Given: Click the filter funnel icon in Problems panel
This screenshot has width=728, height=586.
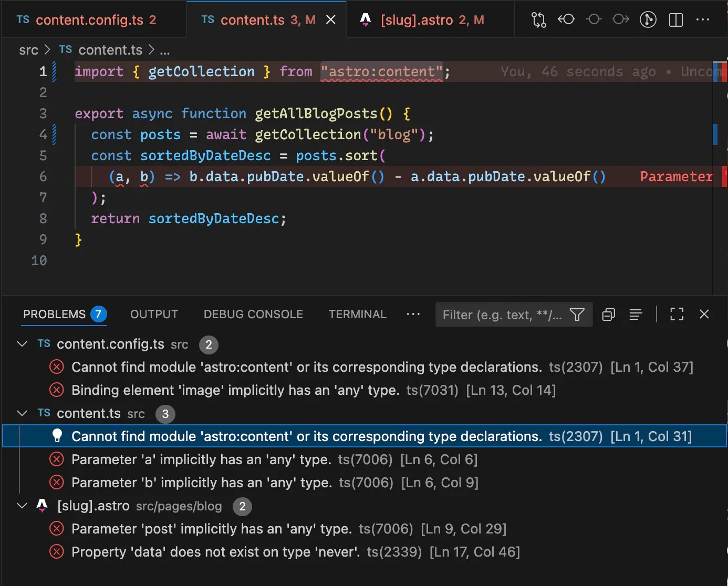Looking at the screenshot, I should (x=577, y=315).
